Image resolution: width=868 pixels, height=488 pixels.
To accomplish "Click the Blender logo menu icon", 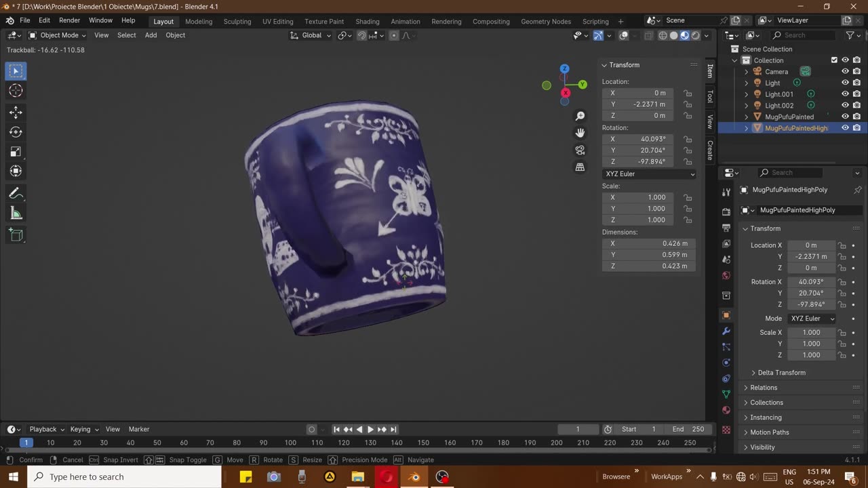I will point(10,21).
